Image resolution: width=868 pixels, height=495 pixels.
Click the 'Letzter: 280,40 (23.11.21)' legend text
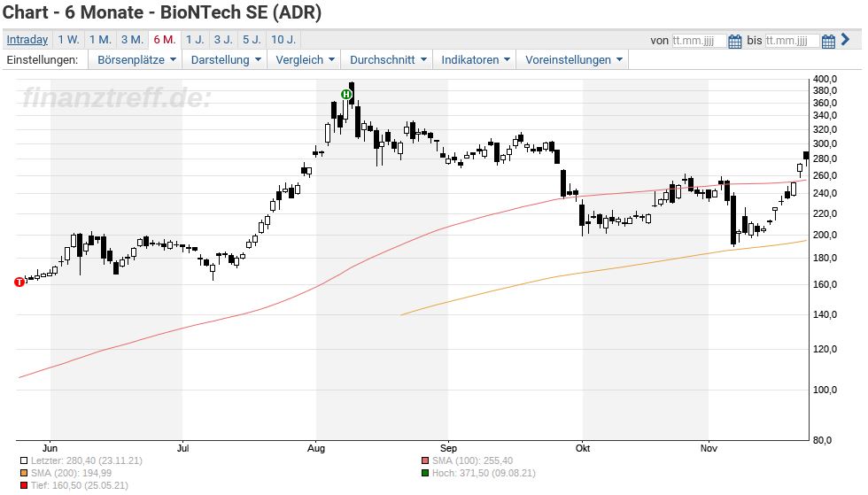(x=87, y=460)
